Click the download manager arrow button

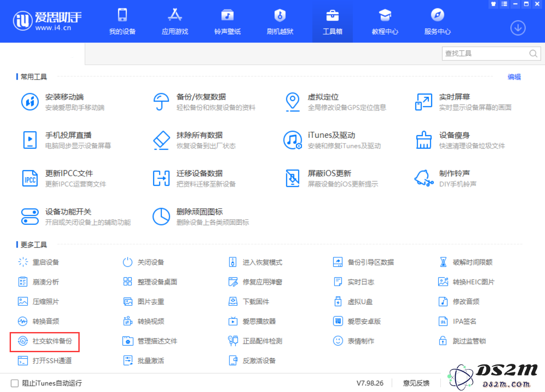[518, 28]
